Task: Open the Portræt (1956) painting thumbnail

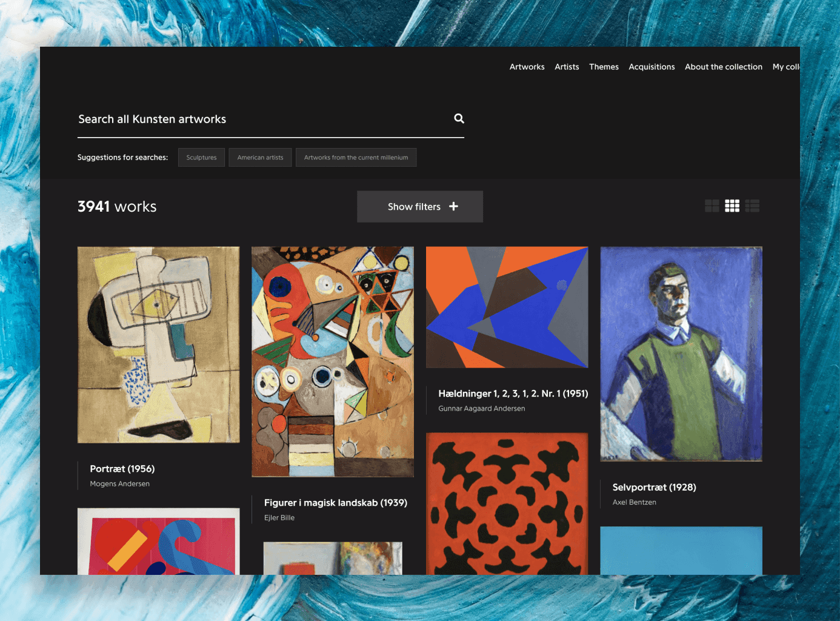Action: point(158,344)
